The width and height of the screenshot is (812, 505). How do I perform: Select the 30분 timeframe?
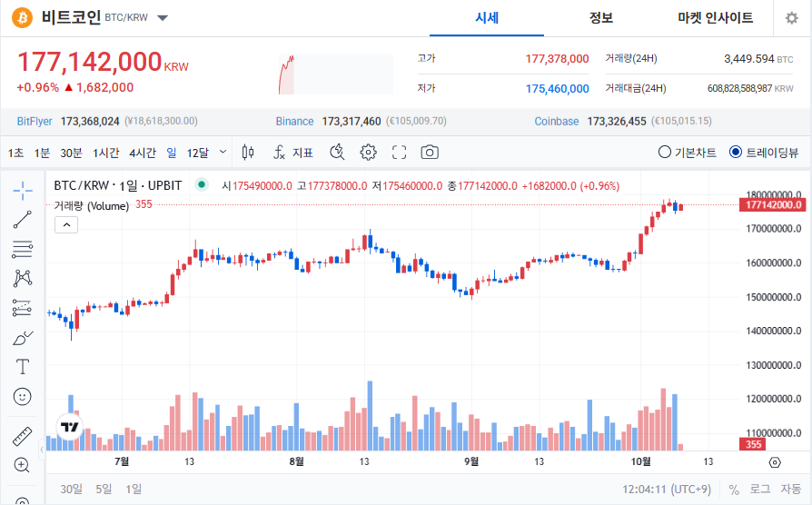pos(72,153)
